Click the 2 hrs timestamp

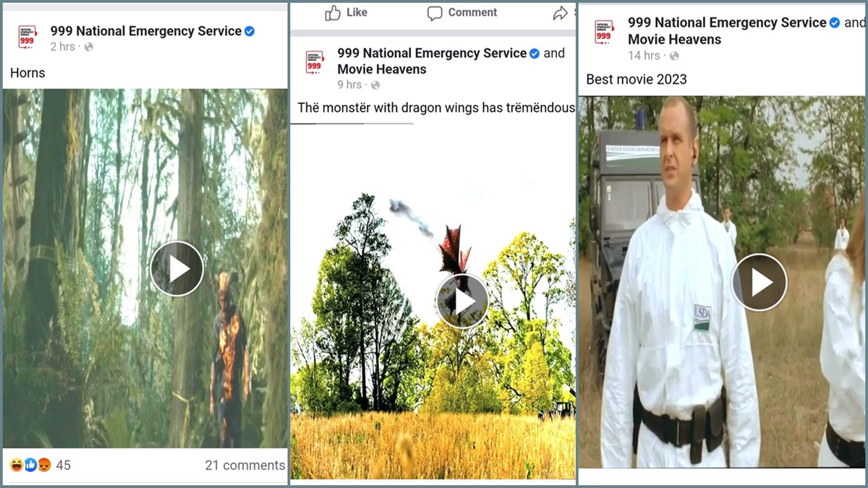click(x=63, y=47)
